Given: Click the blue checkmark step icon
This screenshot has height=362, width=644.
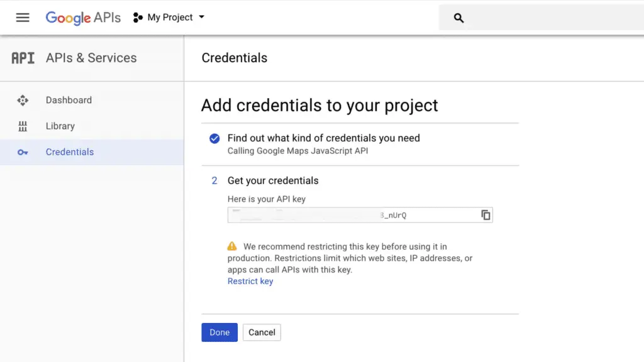Looking at the screenshot, I should [214, 138].
